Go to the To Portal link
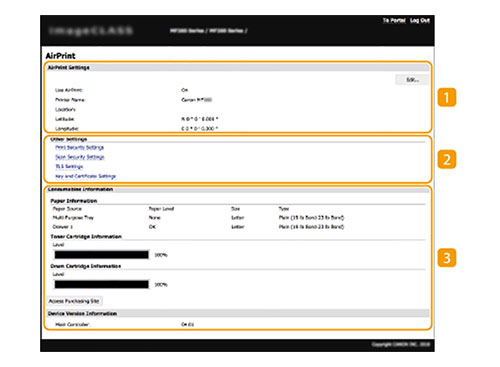Image resolution: width=500 pixels, height=367 pixels. click(x=394, y=21)
